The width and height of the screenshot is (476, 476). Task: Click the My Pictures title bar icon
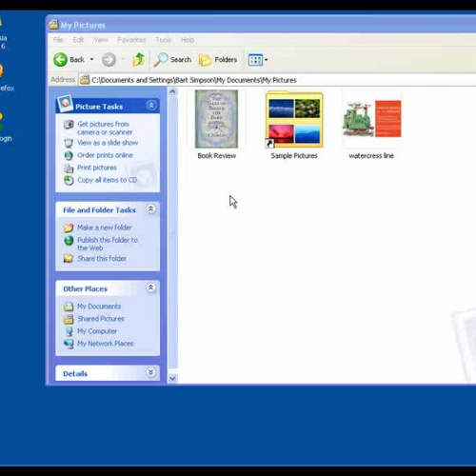[x=53, y=25]
